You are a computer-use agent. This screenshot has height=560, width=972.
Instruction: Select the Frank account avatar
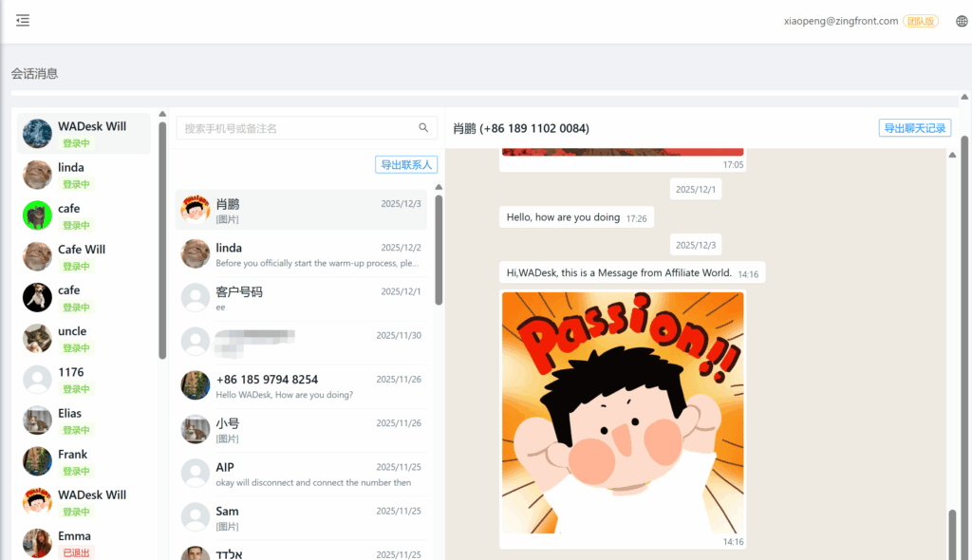click(x=37, y=461)
